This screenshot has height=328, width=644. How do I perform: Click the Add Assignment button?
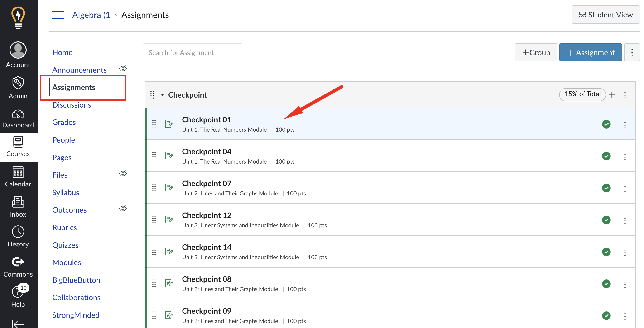[590, 52]
